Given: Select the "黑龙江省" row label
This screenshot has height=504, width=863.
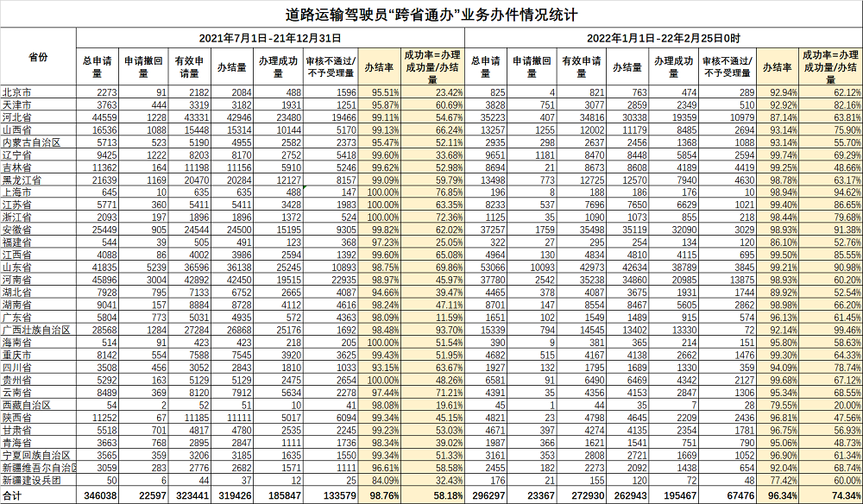Looking at the screenshot, I should tap(38, 180).
